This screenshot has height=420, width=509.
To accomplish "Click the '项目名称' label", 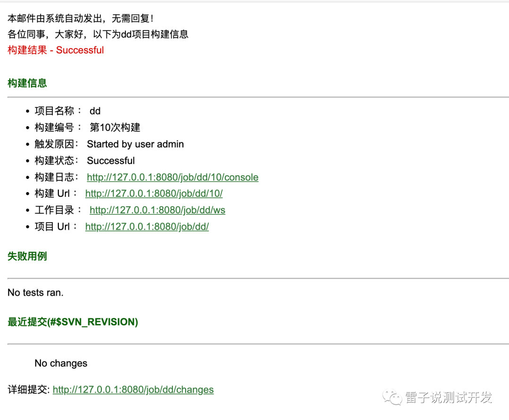I will tap(58, 111).
